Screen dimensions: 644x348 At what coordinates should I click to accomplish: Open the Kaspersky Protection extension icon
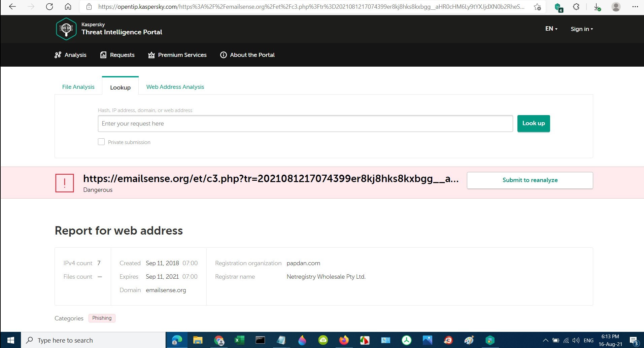coord(558,7)
